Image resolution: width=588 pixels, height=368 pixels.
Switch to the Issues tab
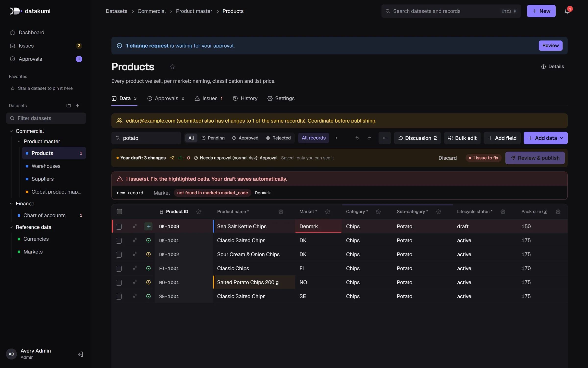(209, 98)
